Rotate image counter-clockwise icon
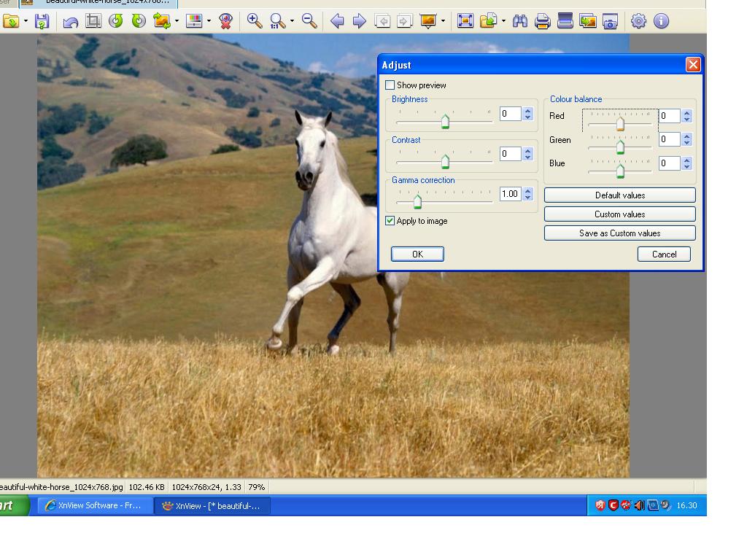The image size is (747, 560). tap(116, 21)
